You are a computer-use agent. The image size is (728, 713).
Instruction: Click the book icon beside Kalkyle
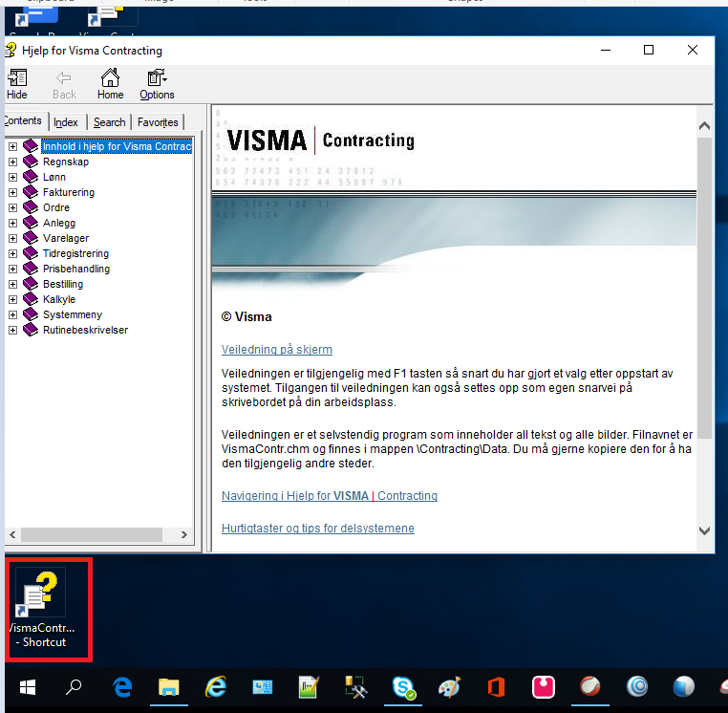tap(31, 299)
